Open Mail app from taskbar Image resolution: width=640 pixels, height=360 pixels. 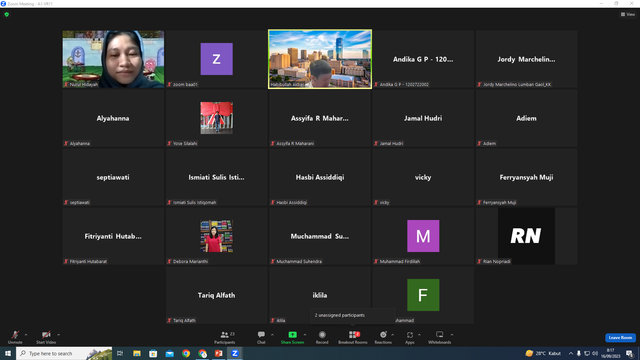(x=169, y=353)
